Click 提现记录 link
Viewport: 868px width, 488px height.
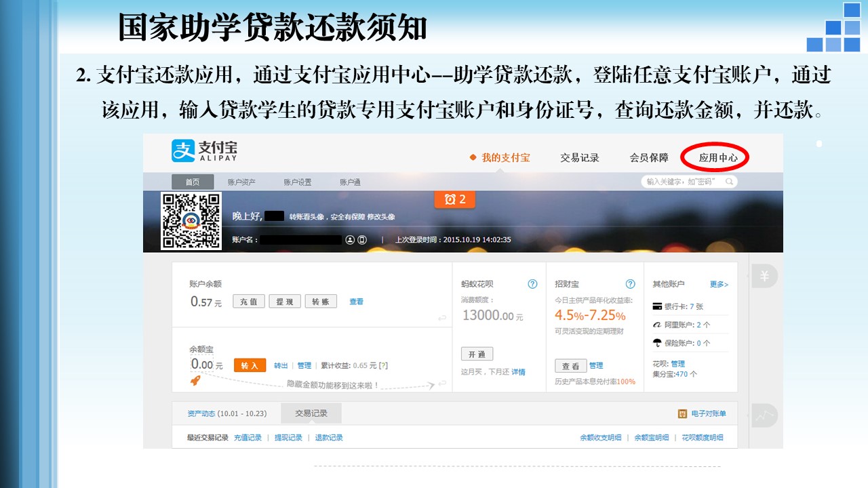click(x=288, y=438)
